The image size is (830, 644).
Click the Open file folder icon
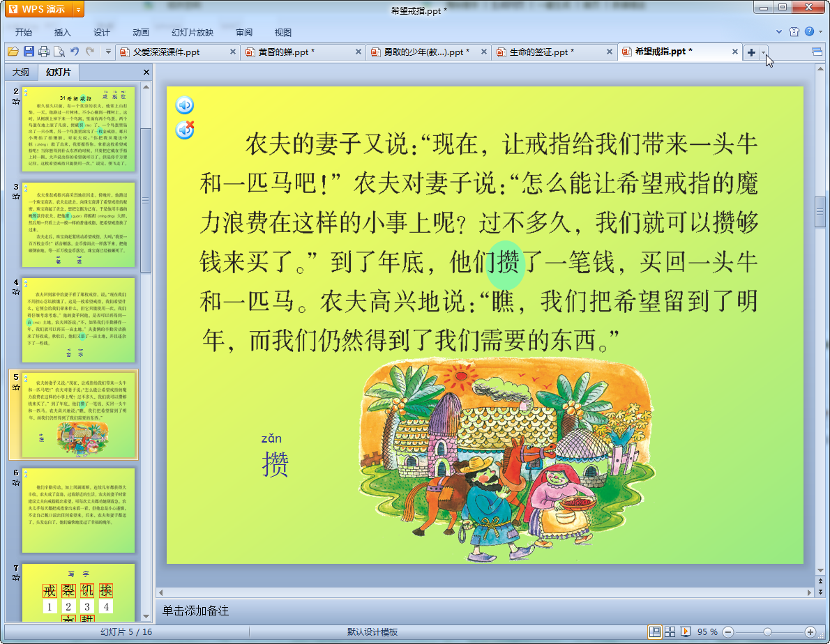point(13,52)
